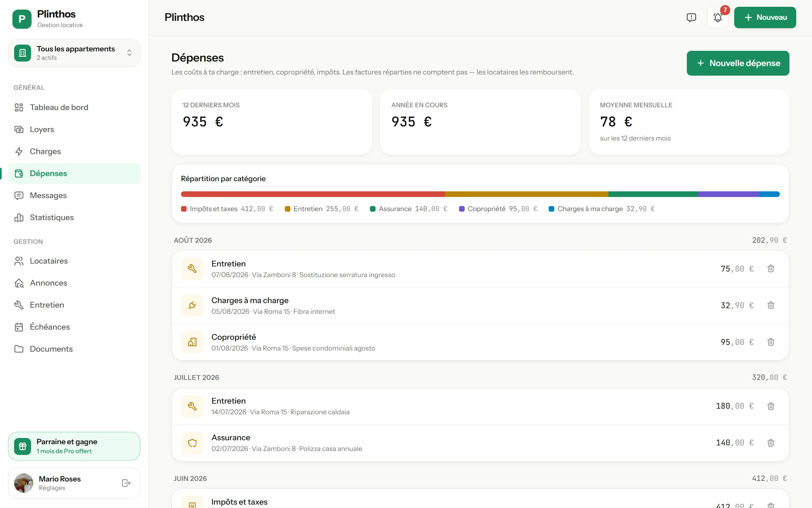Screen dimensions: 812x508
Task: Click the logout icon next to Mario Roses
Action: click(126, 483)
